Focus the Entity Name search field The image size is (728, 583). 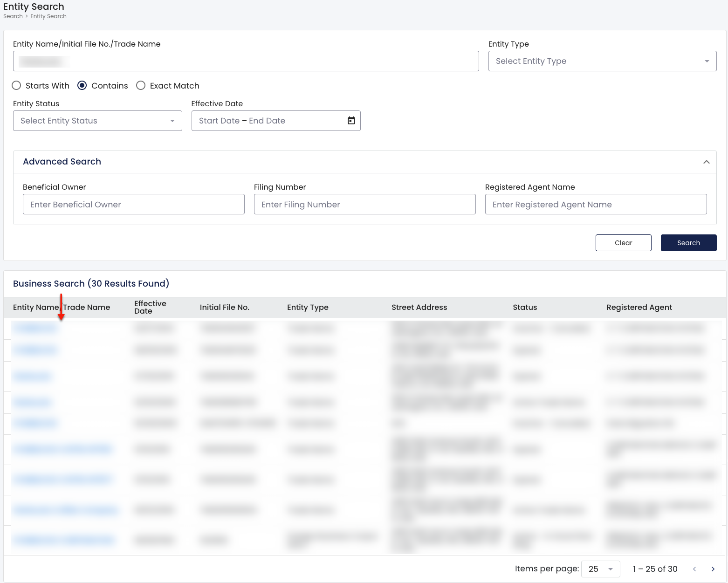(x=246, y=61)
